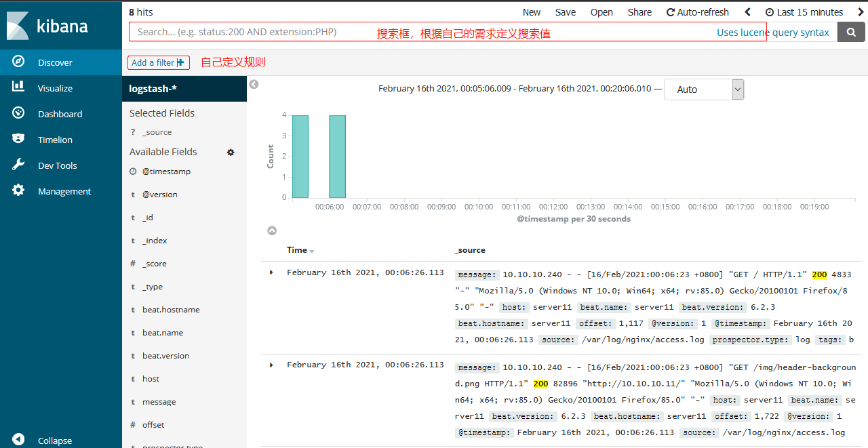
Task: Click Discover label in sidebar
Action: [x=55, y=62]
